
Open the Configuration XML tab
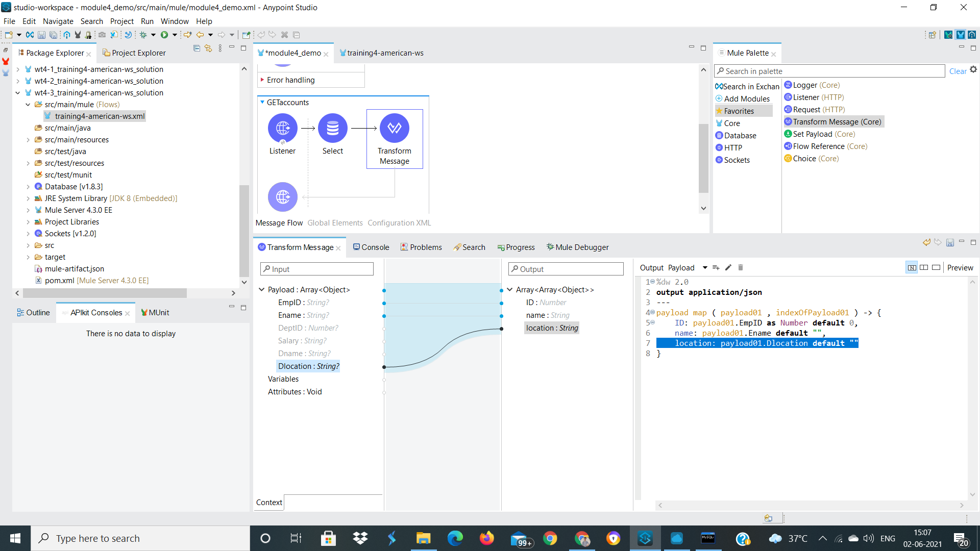point(399,223)
